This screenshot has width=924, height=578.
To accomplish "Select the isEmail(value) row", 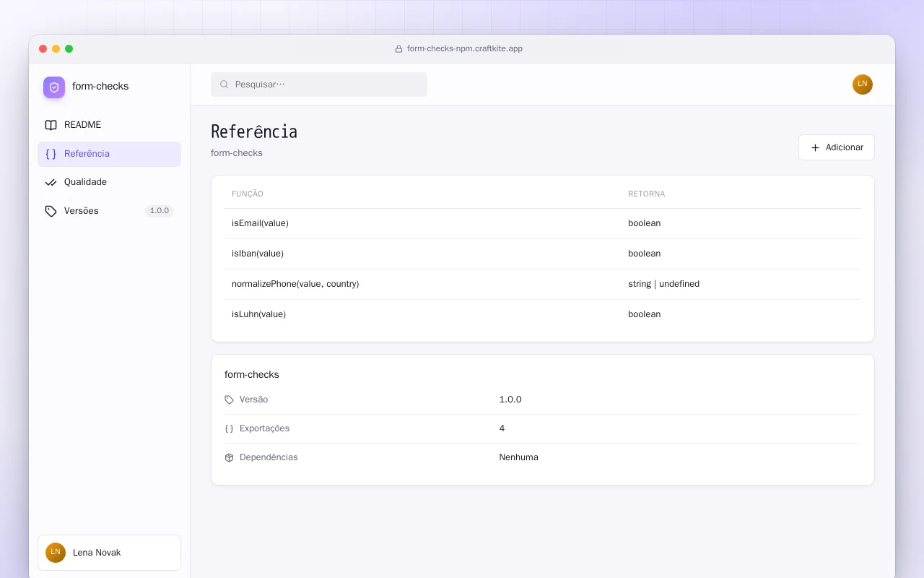I will pyautogui.click(x=542, y=223).
